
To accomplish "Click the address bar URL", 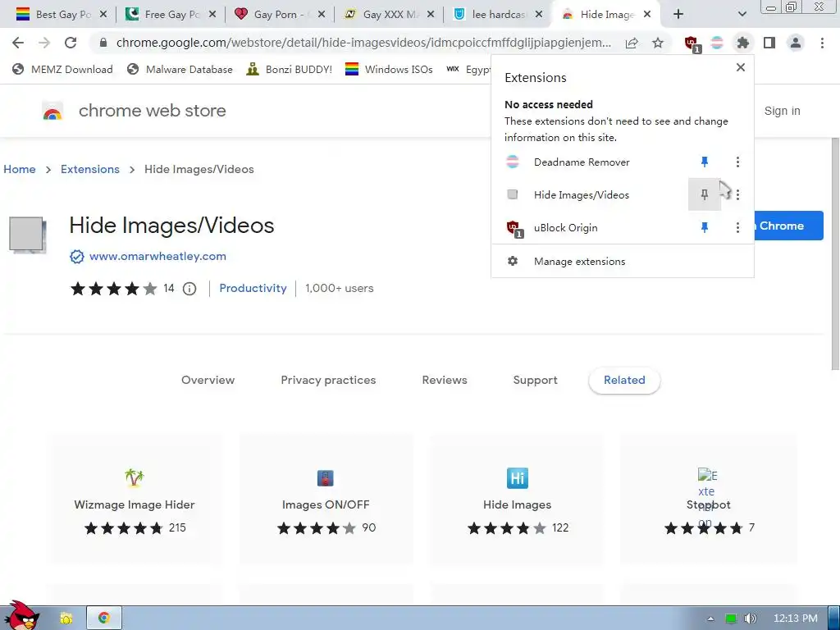I will [x=363, y=43].
